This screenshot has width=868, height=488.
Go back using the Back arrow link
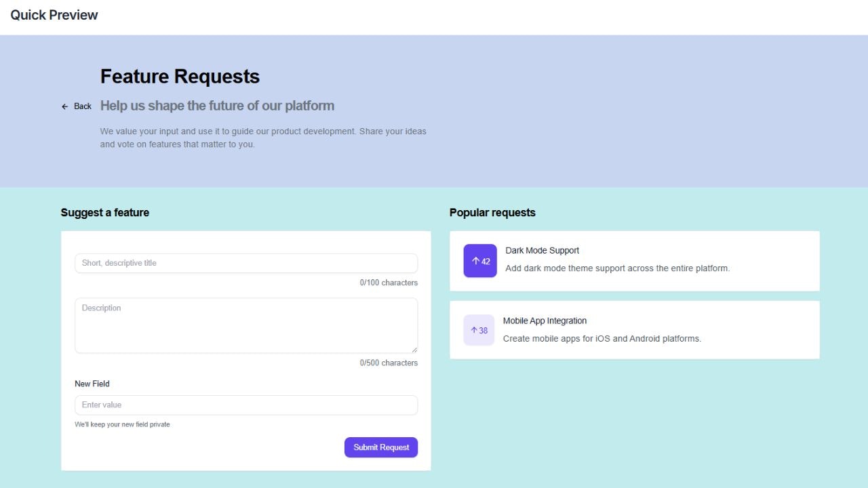[76, 106]
